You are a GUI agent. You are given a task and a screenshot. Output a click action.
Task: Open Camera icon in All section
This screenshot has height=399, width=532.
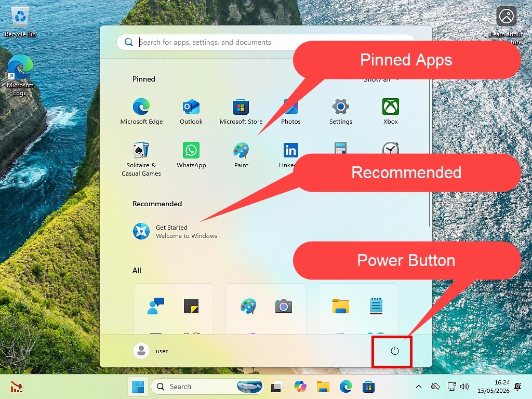coord(284,306)
